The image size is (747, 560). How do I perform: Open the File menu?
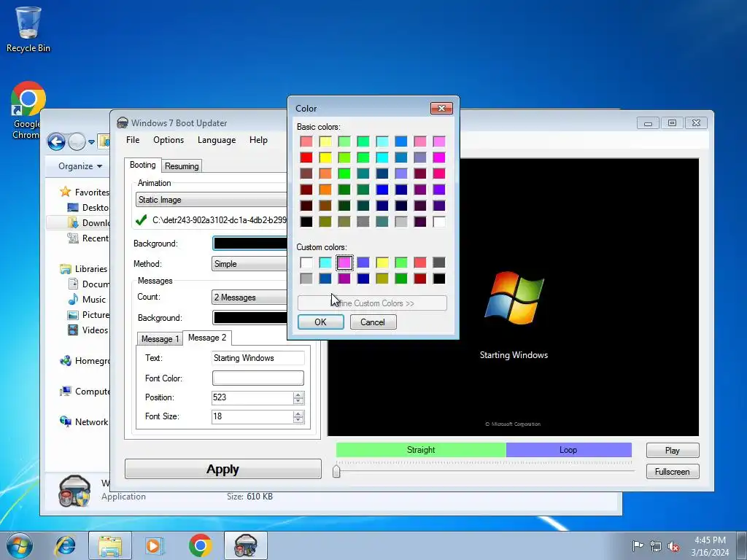pos(133,140)
